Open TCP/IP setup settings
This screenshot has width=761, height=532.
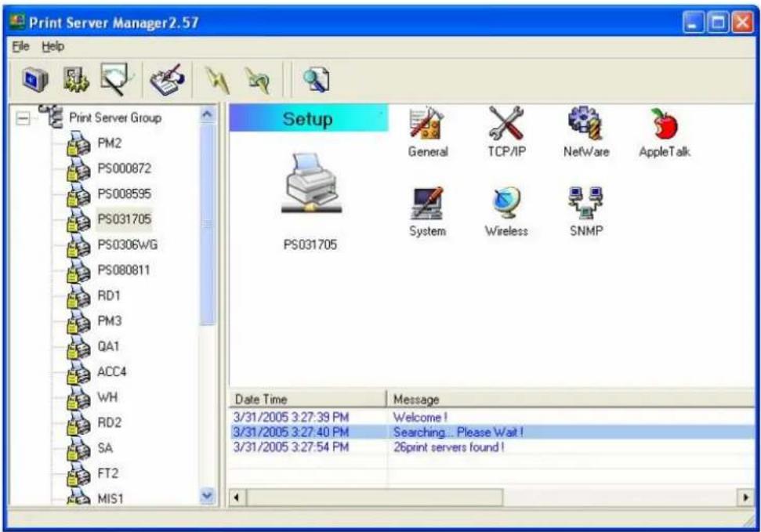pos(506,132)
